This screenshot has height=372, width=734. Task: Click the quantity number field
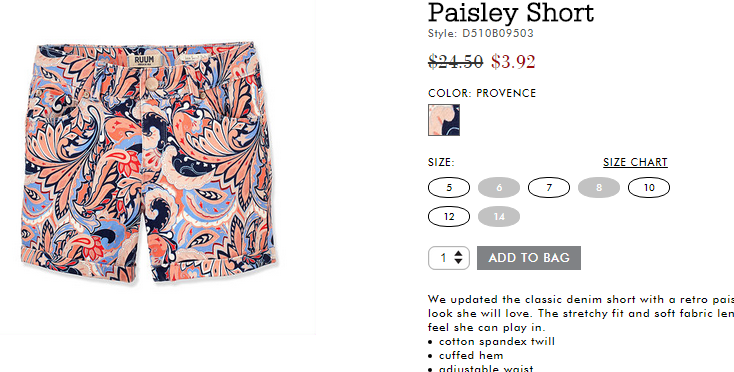(x=443, y=258)
